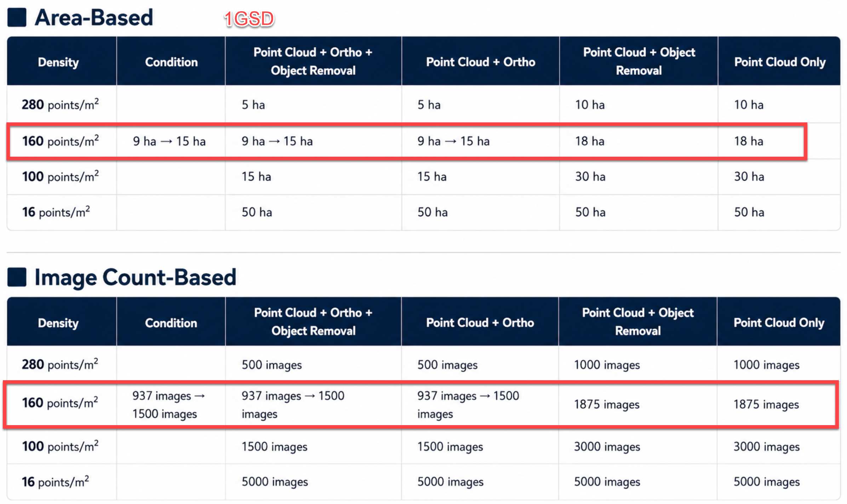
Task: Click the '18 ha' cell under Point Cloud Only
Action: pos(748,141)
